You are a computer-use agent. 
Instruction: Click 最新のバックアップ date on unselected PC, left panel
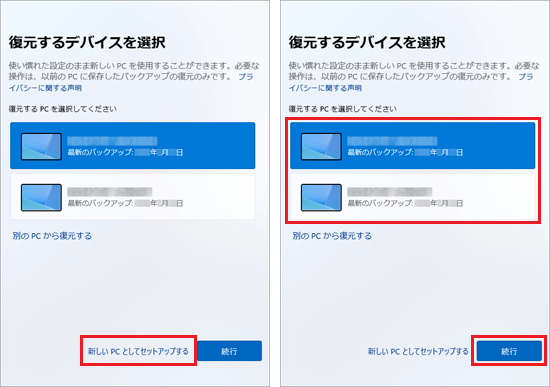[x=125, y=203]
